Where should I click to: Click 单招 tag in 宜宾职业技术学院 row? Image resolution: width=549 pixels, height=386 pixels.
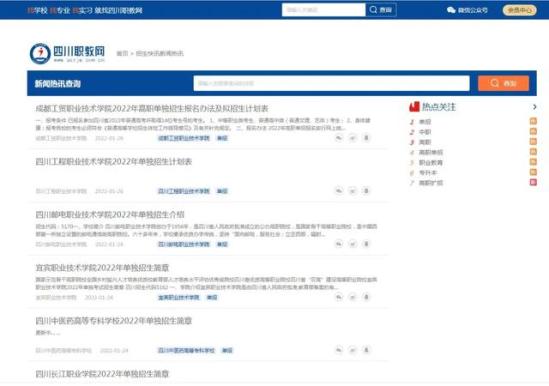pyautogui.click(x=212, y=297)
